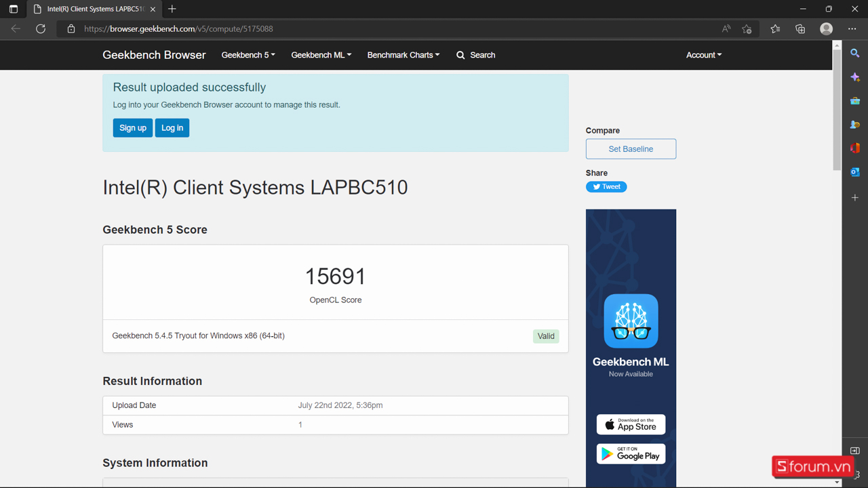The image size is (868, 488).
Task: Open sidebar Discover sparkle icon
Action: [855, 77]
